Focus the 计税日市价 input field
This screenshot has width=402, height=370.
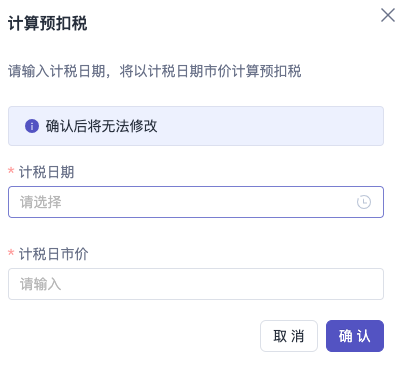coord(196,284)
